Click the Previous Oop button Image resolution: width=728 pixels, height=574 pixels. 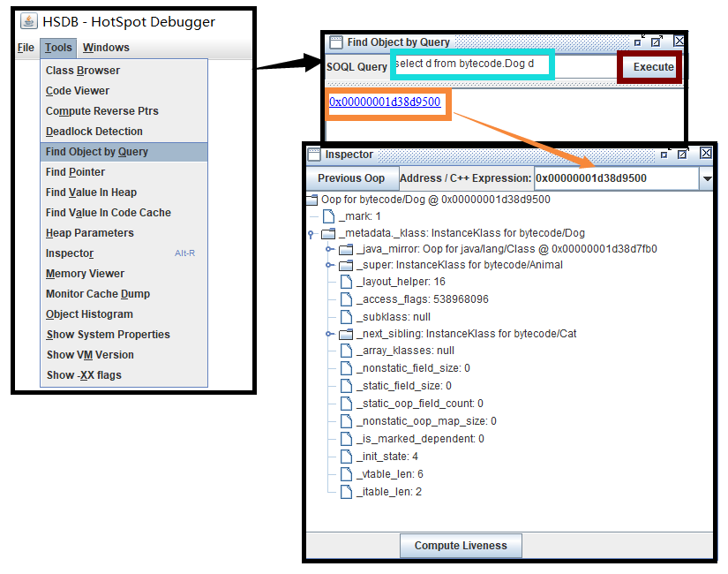351,178
